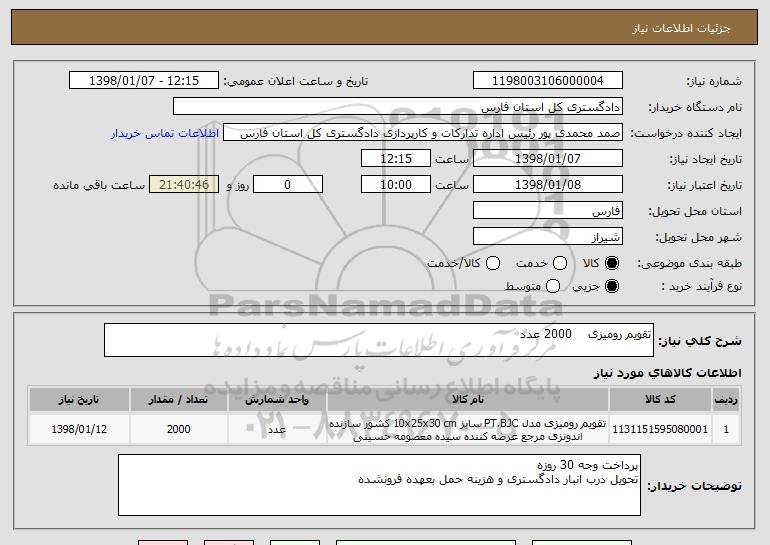Click the product name cell تقویم رومیزی مدل PT.BJC
Screen dimensions: 770x545
point(468,430)
